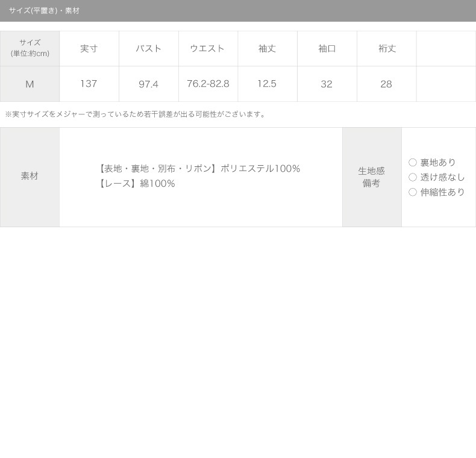476x458 pixels.
Task: Click the 伸縮性あり text
Action: [442, 192]
